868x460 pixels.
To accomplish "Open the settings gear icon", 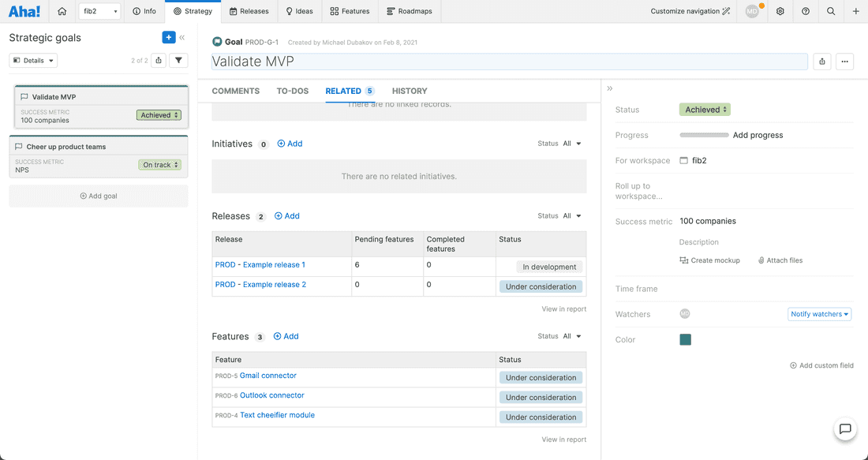I will point(780,11).
